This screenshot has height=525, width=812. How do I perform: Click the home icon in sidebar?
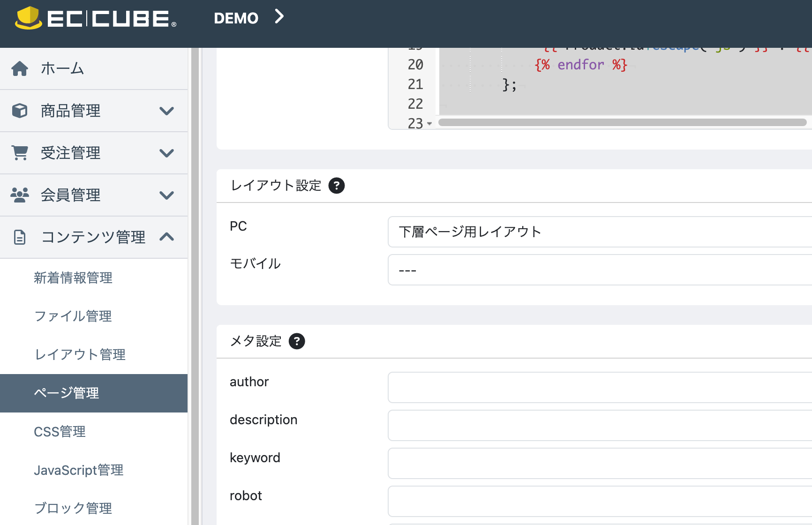coord(20,68)
